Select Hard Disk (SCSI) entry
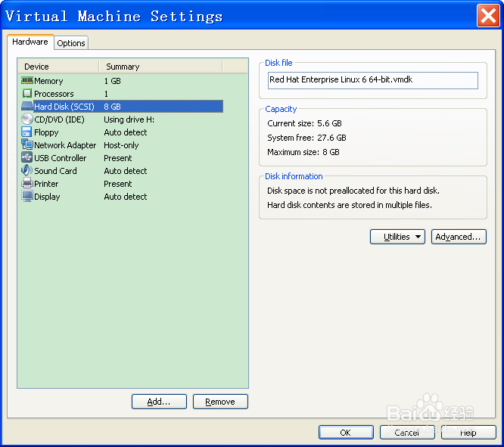 point(64,107)
